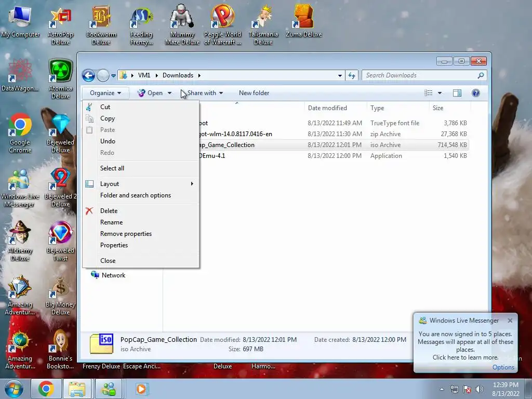The height and width of the screenshot is (399, 532).
Task: Expand the arrow after VM1 in address bar
Action: coord(157,75)
